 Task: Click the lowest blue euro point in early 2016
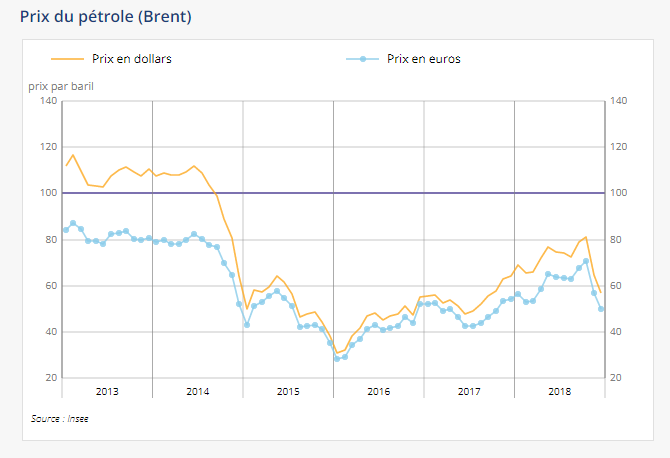point(337,358)
